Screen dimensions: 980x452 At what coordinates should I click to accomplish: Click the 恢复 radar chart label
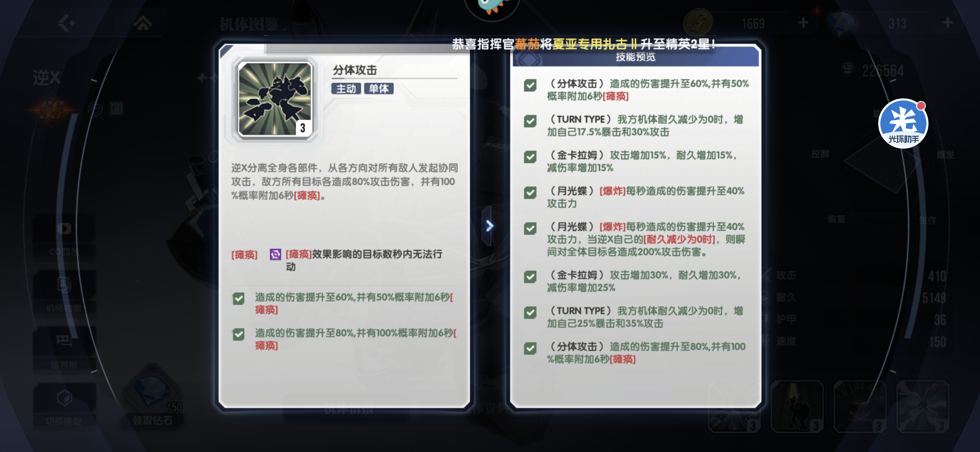coord(836,219)
